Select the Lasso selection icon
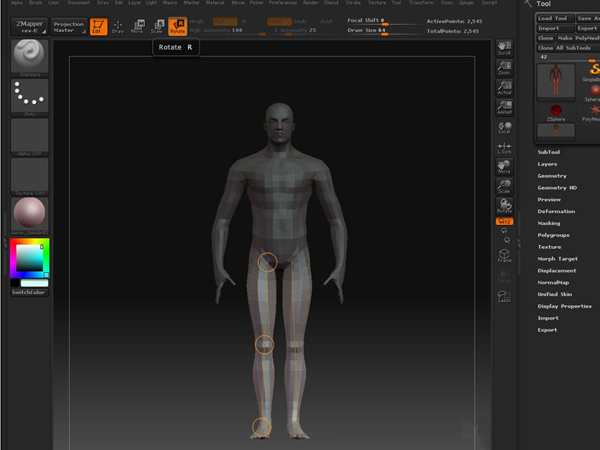This screenshot has width=600, height=450. [x=504, y=297]
